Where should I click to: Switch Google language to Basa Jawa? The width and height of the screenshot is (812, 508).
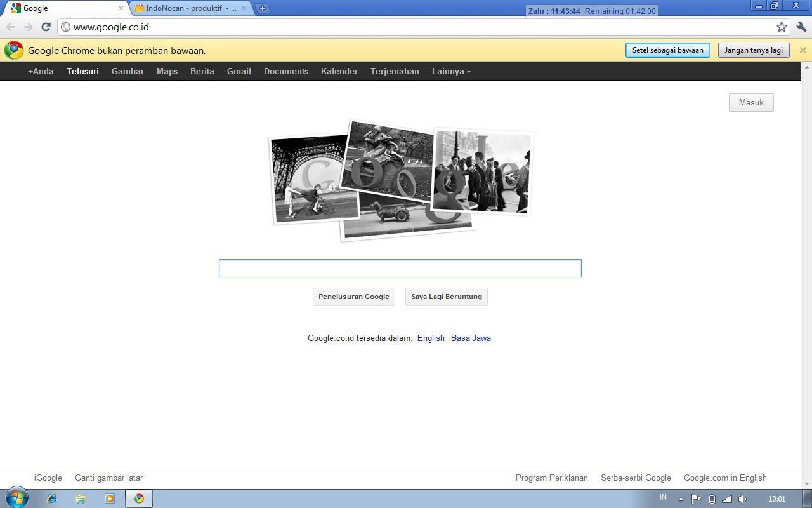[471, 338]
